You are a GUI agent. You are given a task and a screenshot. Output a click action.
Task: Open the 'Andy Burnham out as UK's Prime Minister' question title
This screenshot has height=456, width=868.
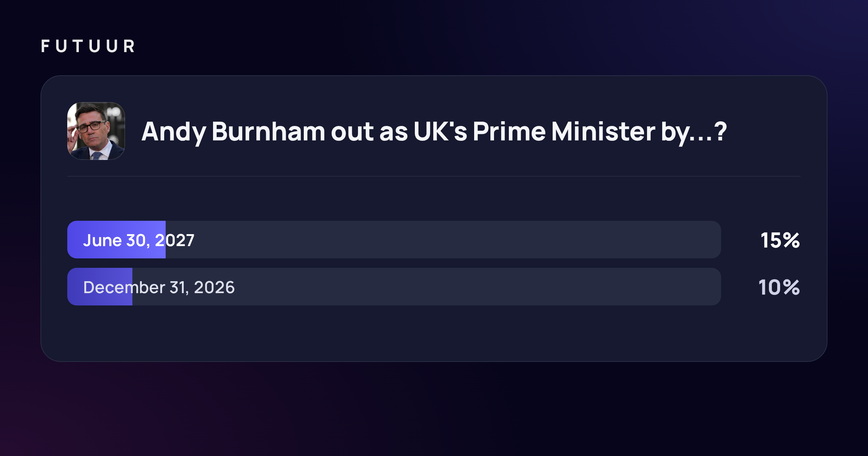click(x=434, y=132)
